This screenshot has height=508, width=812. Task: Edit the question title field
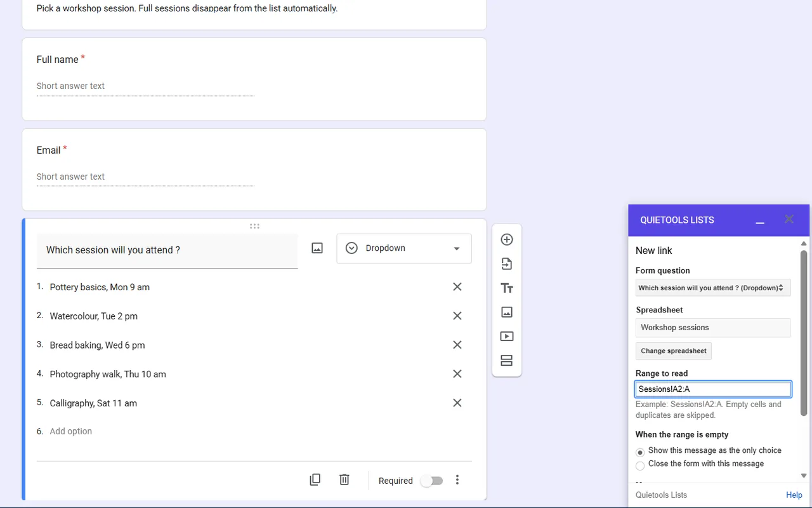167,250
